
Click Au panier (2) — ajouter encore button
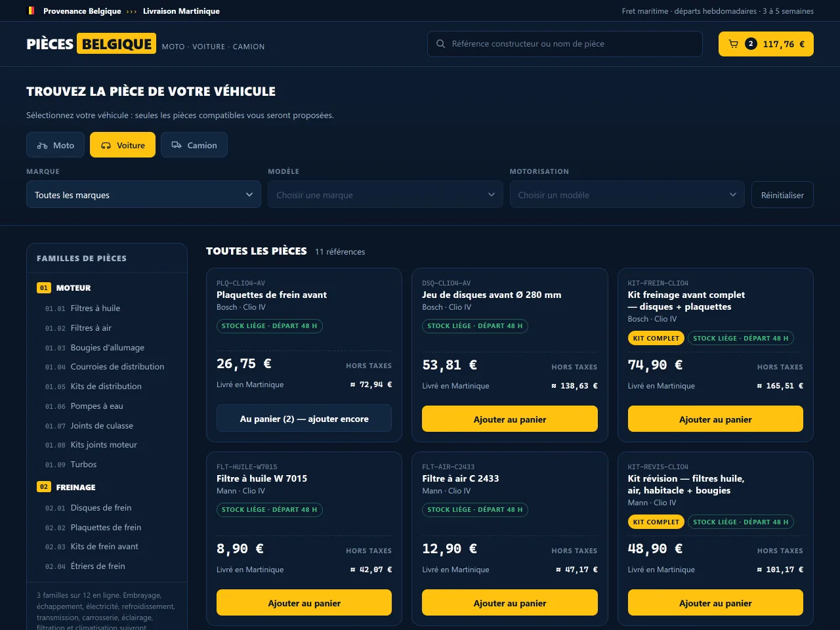304,419
